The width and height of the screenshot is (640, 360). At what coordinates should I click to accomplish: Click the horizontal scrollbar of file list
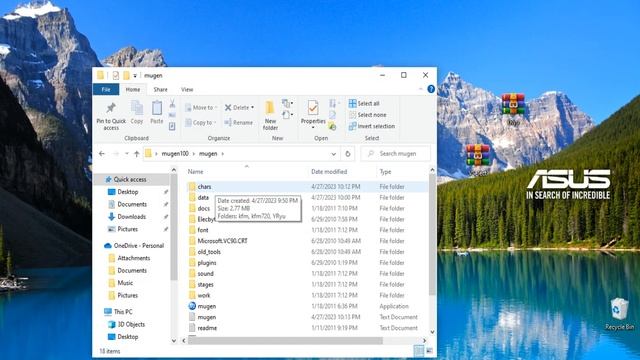(285, 340)
